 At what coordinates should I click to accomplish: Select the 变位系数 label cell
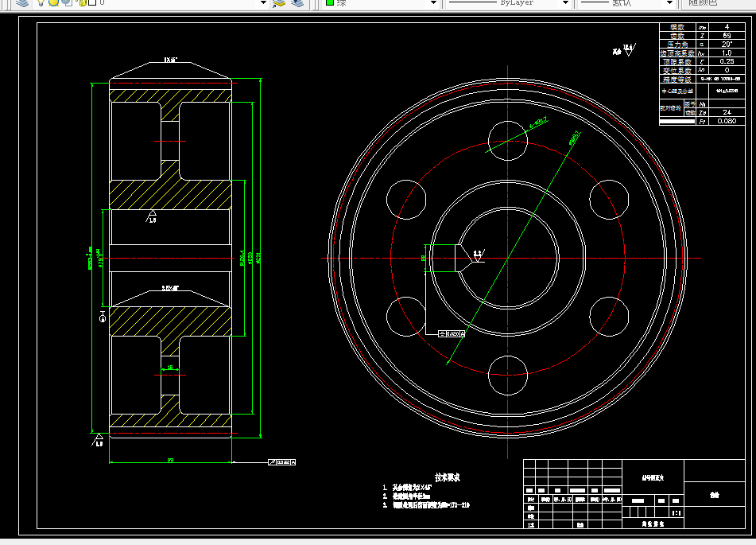pyautogui.click(x=677, y=71)
